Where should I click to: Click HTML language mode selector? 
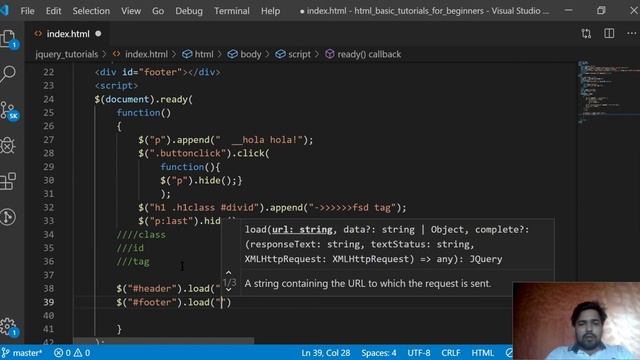coord(482,353)
